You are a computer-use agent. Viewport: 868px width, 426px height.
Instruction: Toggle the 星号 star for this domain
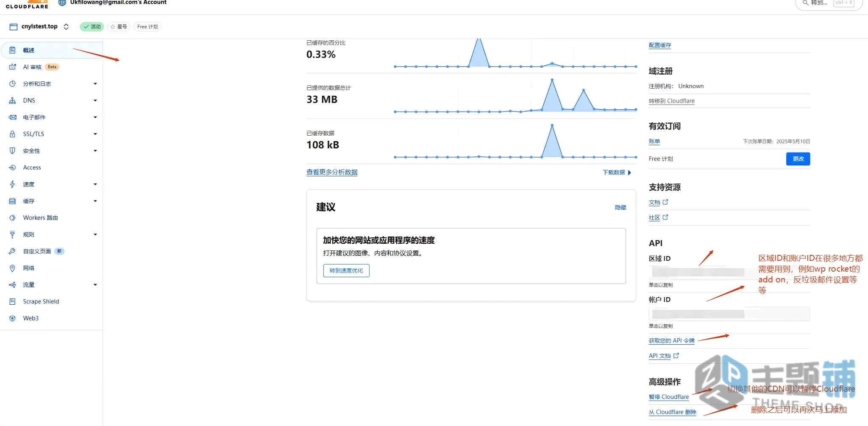(x=119, y=27)
